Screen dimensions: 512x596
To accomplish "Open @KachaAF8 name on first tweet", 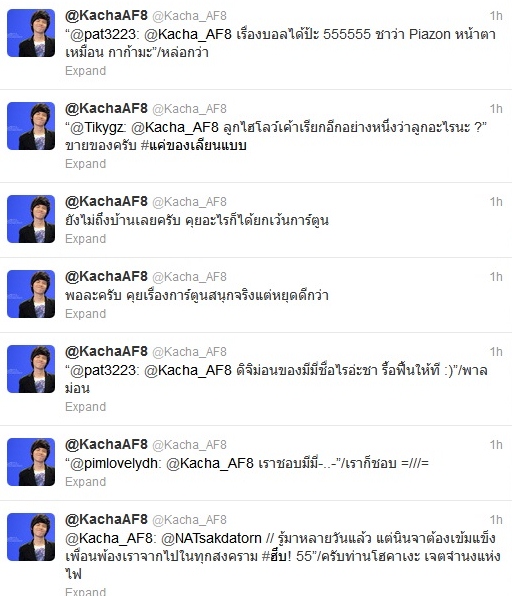I will point(106,16).
